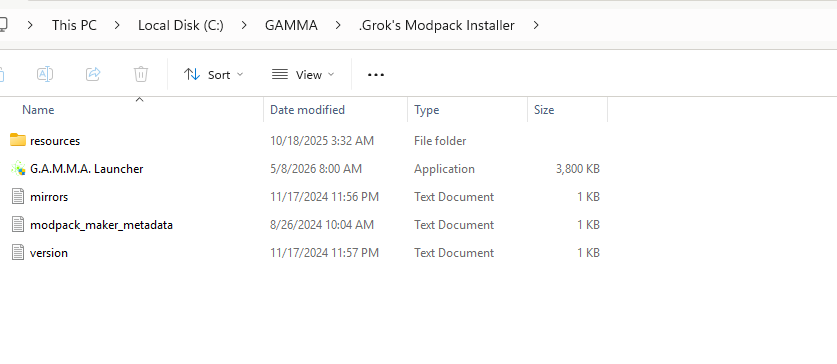This screenshot has width=837, height=364.
Task: Navigate to Local Disk (C:) breadcrumb
Action: 180,25
